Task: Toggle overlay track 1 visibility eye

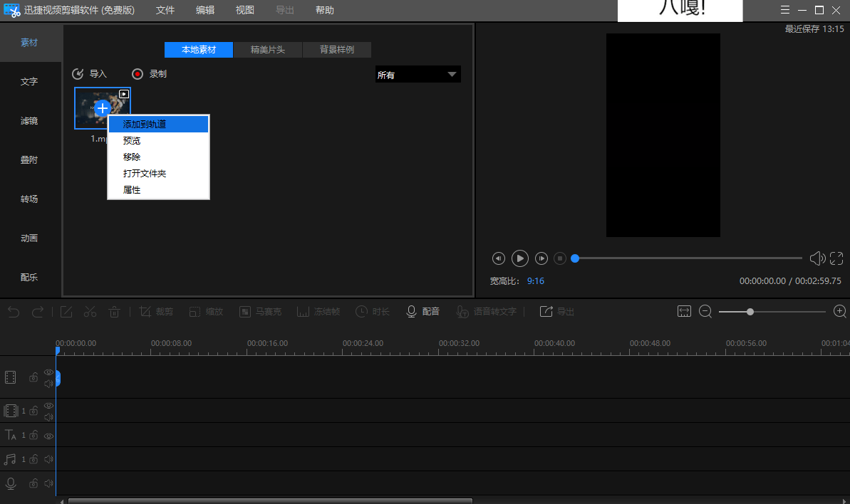Action: 48,406
